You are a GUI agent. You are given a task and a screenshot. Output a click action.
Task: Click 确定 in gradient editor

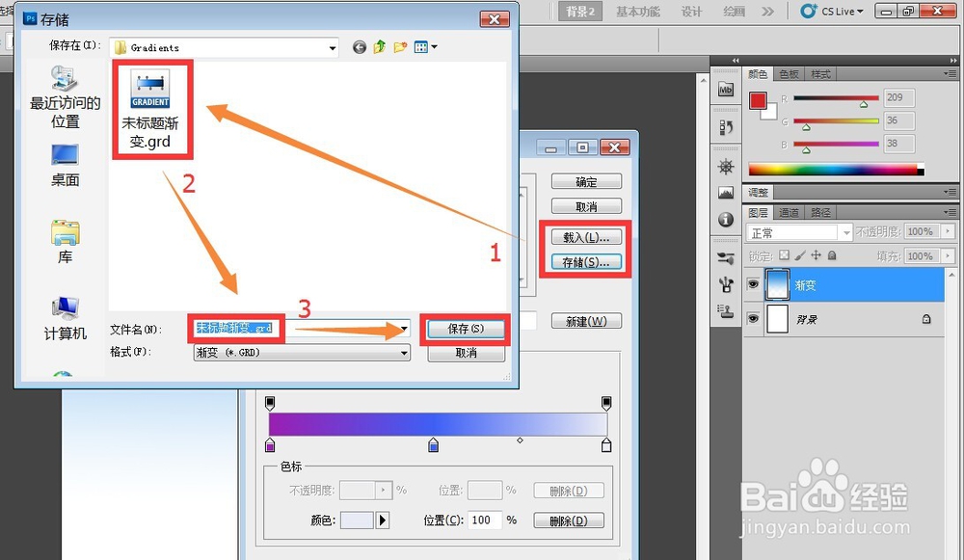coord(586,182)
